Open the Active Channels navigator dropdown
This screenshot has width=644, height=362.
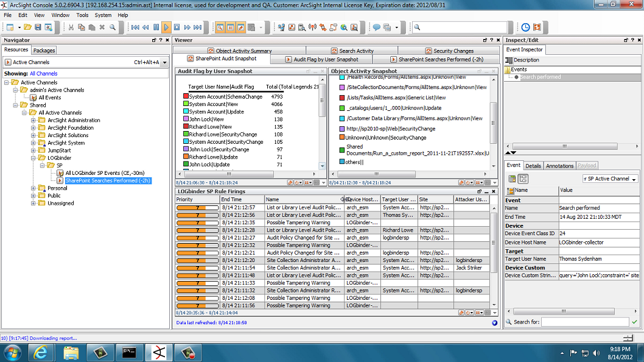pos(164,62)
